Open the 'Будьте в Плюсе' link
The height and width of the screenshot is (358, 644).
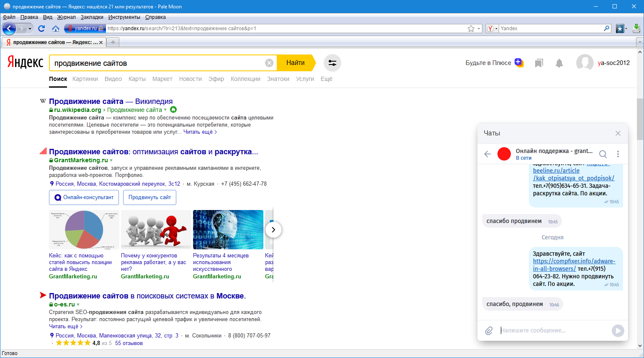coord(488,63)
